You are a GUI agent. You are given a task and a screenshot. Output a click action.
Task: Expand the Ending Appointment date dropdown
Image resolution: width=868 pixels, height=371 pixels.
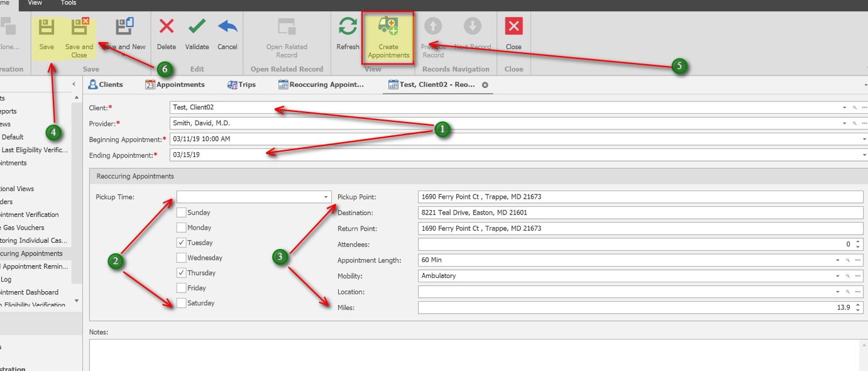pyautogui.click(x=863, y=155)
